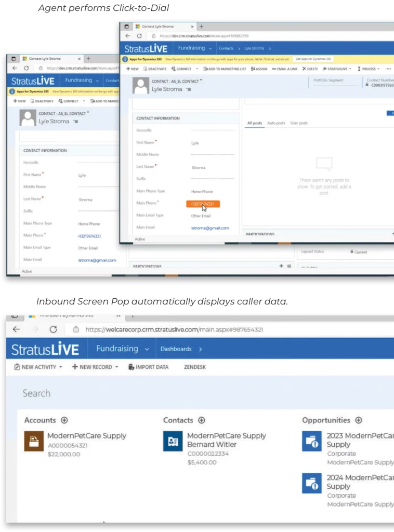The height and width of the screenshot is (532, 394).
Task: Click browser back arrow in back-left Contact window
Action: pyautogui.click(x=15, y=68)
